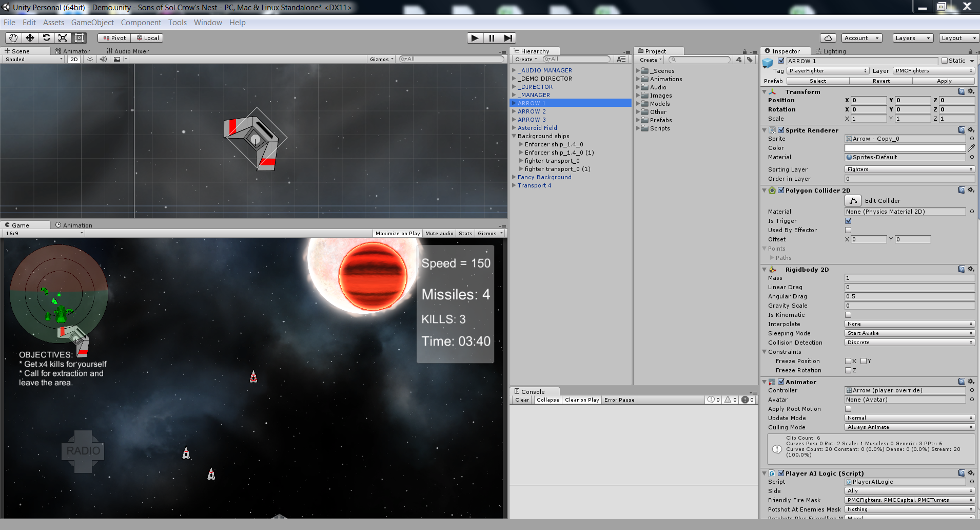Disable Sprite Renderer component checkbox
This screenshot has height=530, width=980.
coord(781,130)
